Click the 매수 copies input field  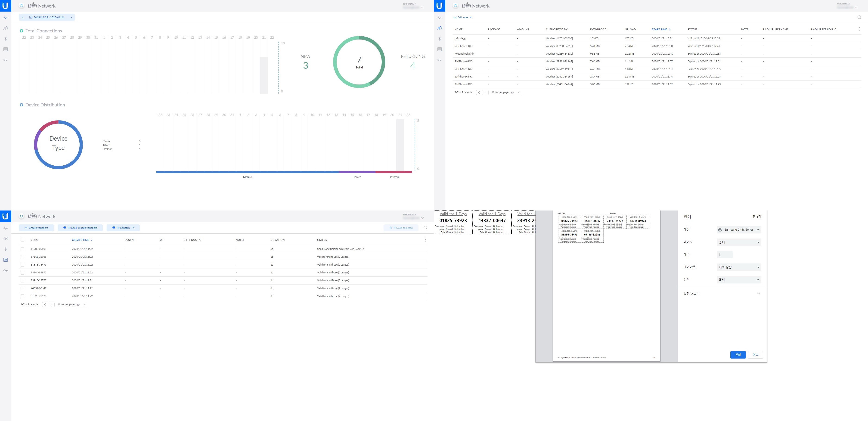coord(725,255)
